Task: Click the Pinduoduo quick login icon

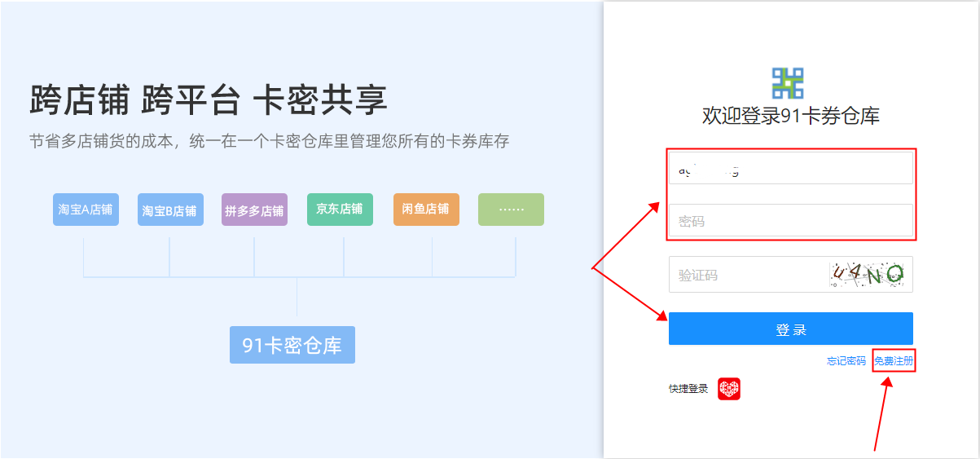Action: tap(729, 389)
